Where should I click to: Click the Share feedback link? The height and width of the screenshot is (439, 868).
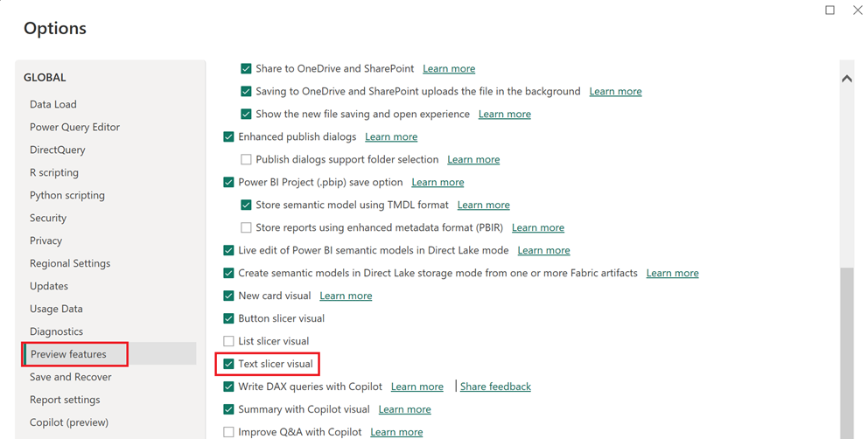tap(495, 387)
